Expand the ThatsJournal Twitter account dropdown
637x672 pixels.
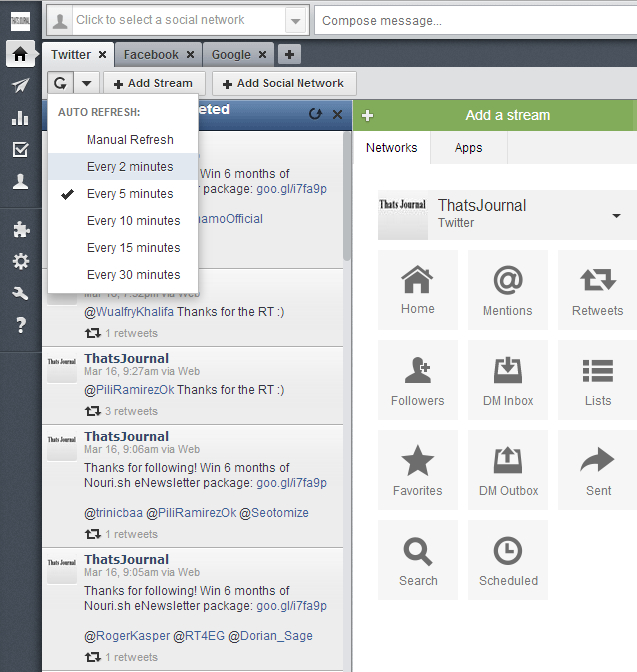(616, 216)
